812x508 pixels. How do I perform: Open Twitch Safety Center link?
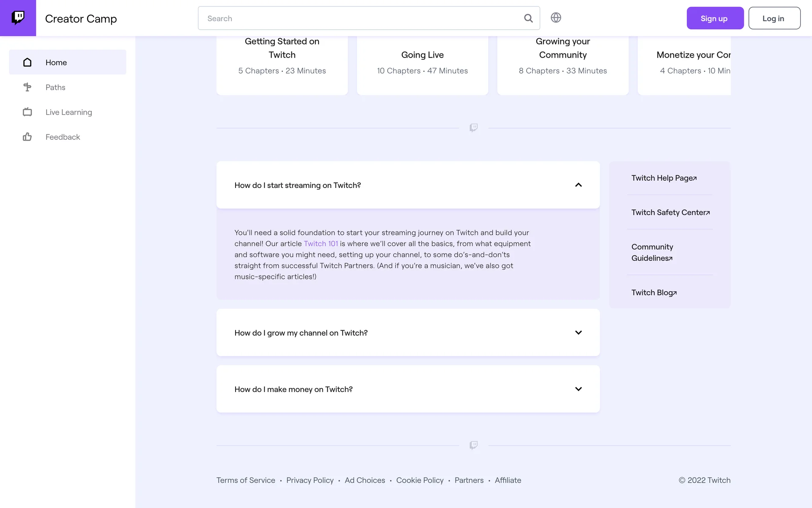(670, 213)
